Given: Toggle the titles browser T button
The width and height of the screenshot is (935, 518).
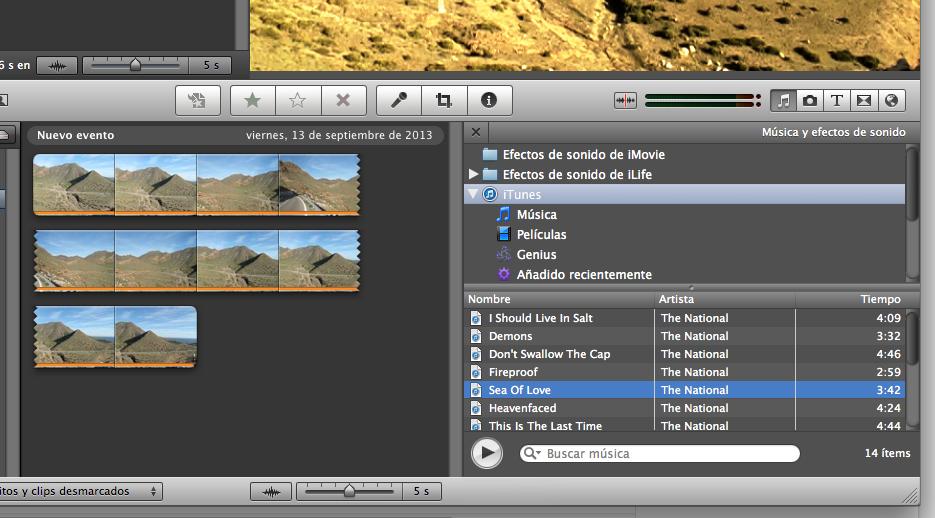Looking at the screenshot, I should 836,100.
